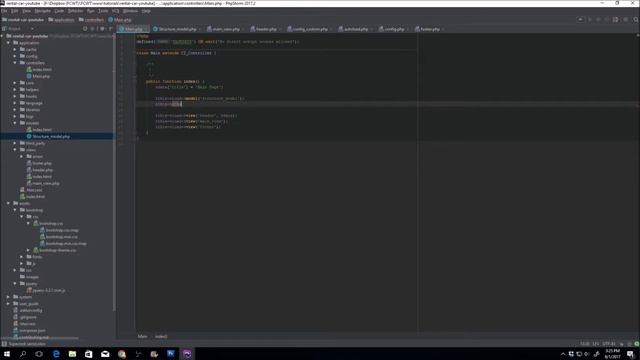
Task: Select Structure_model.php in the project tree
Action: click(48, 136)
